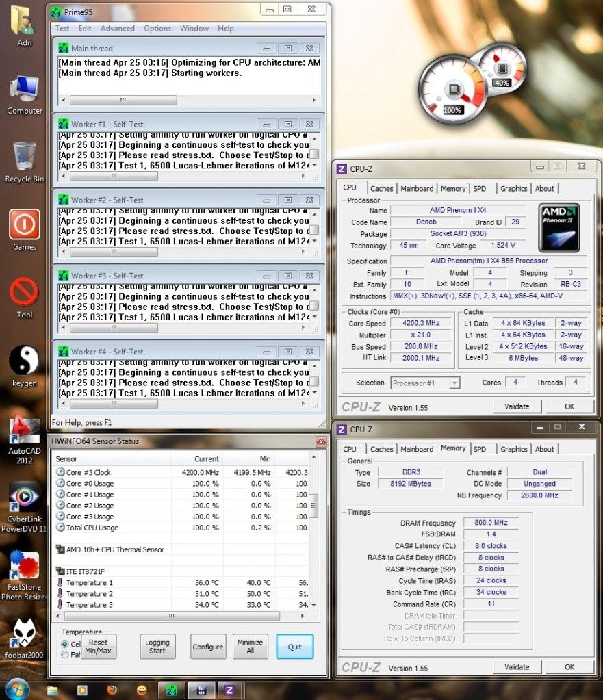Select the Total CPU Usage sensor row
The width and height of the screenshot is (603, 700).
point(181,528)
